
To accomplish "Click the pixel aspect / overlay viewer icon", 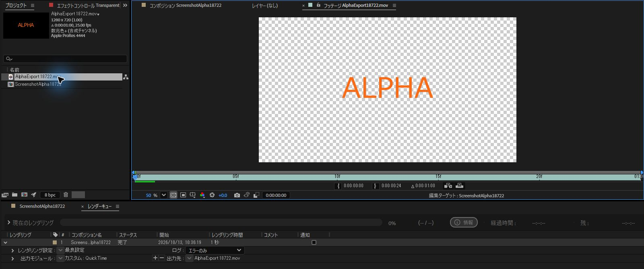I will tap(256, 195).
